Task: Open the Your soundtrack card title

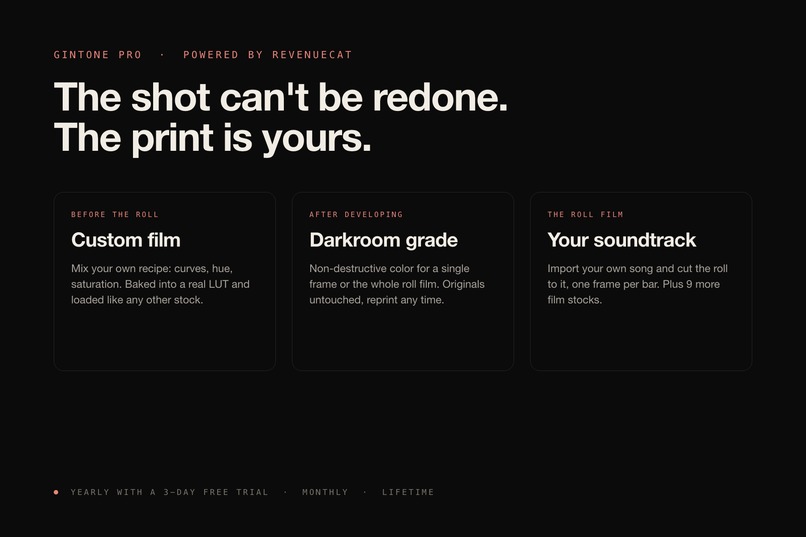Action: tap(621, 240)
